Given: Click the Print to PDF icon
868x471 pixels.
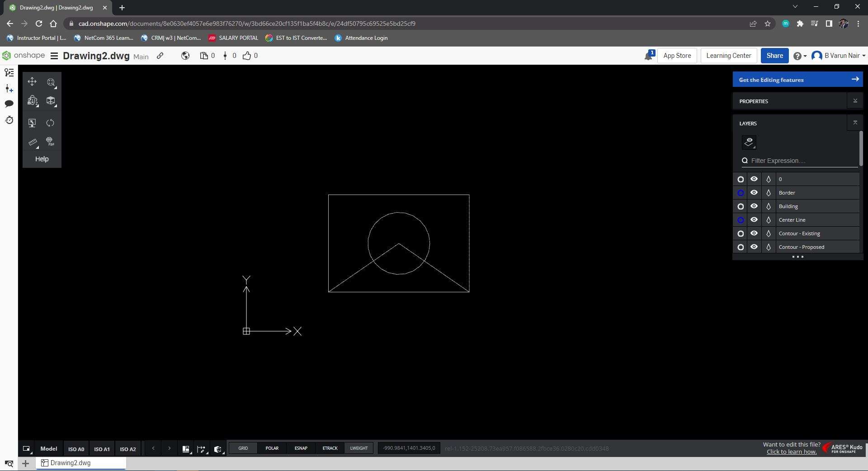Looking at the screenshot, I should click(x=50, y=142).
